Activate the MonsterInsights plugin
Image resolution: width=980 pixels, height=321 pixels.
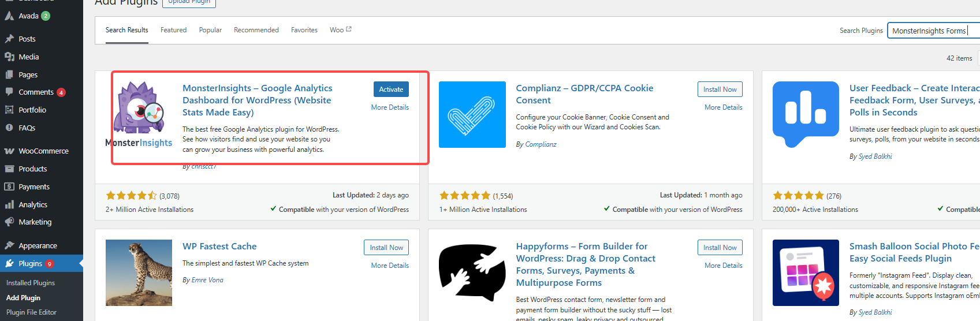tap(391, 89)
